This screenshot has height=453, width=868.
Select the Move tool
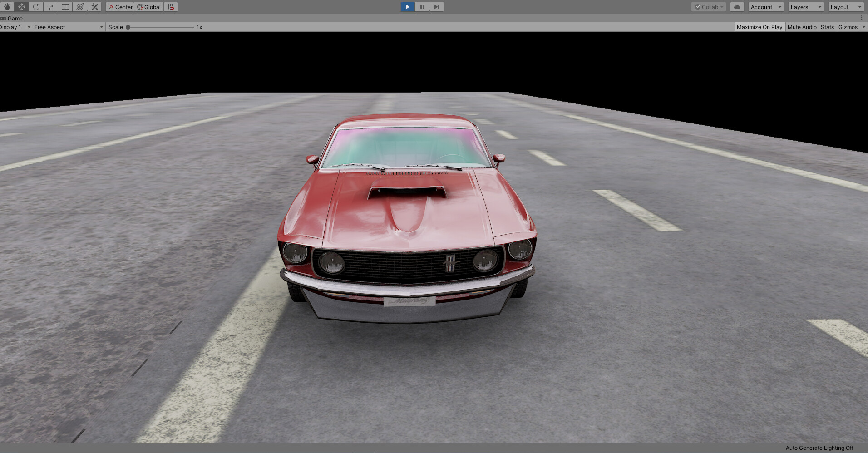[x=21, y=7]
